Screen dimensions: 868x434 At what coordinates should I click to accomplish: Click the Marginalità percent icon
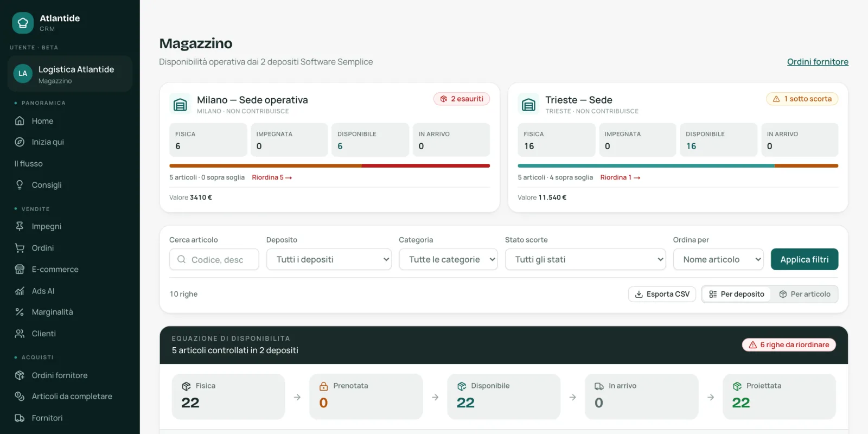(20, 312)
